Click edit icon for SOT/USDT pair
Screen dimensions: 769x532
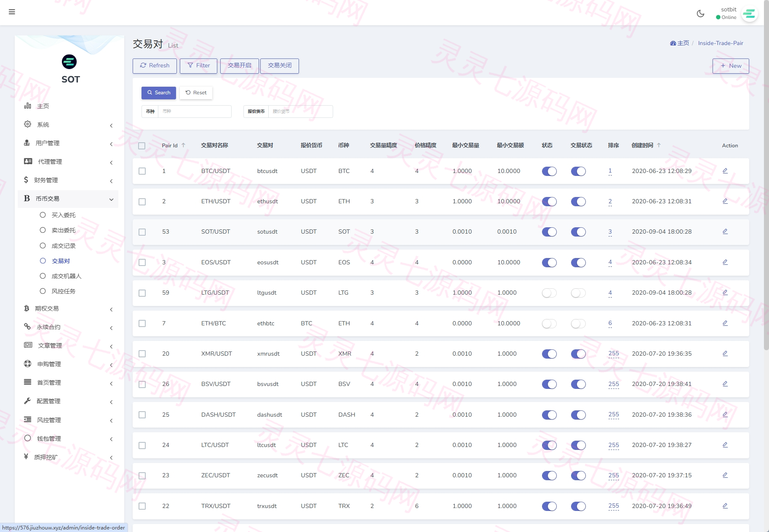point(725,231)
